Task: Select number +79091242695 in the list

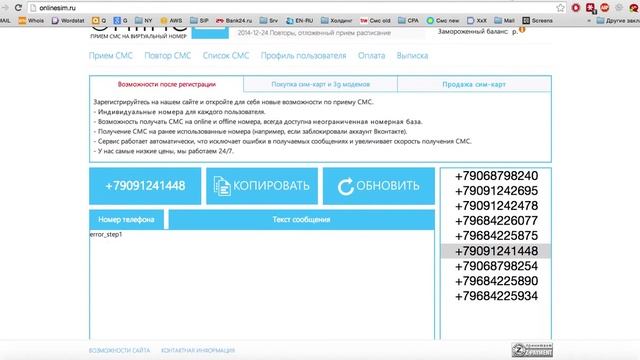Action: [496, 191]
